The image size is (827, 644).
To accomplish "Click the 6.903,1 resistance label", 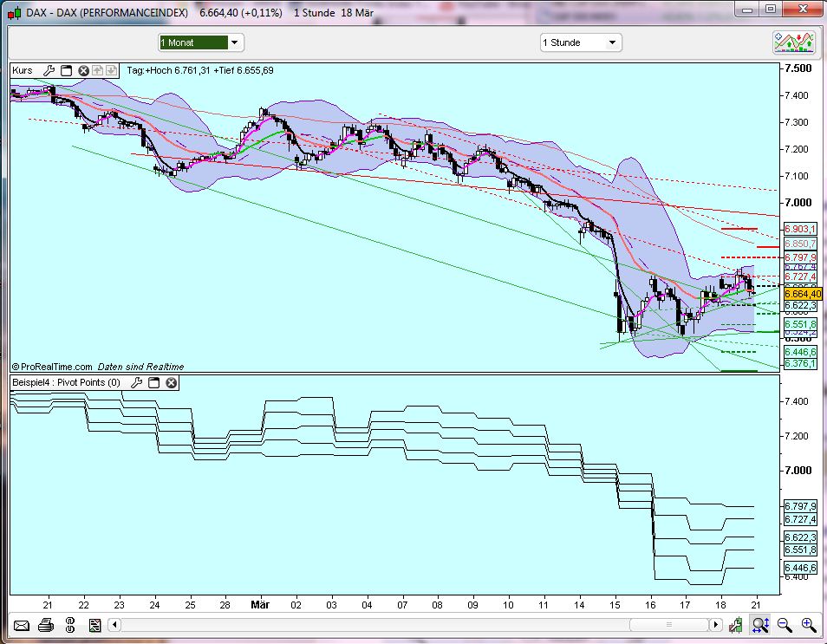I will coord(800,229).
